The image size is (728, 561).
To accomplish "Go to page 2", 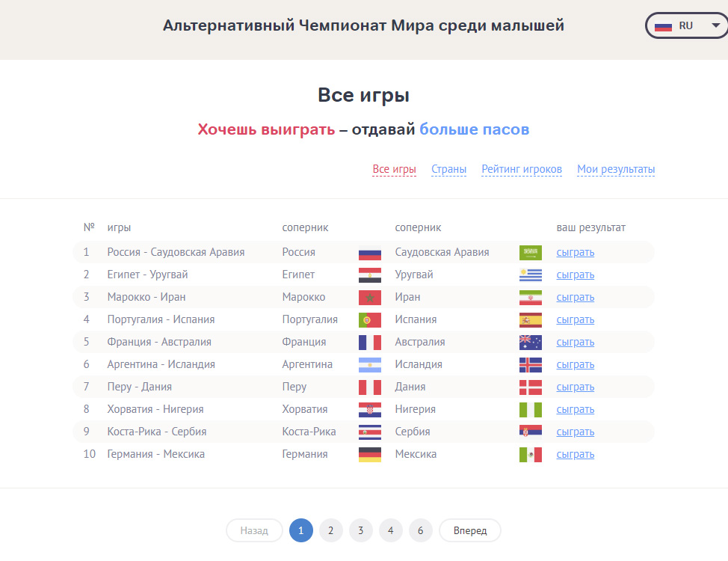I will tap(330, 530).
